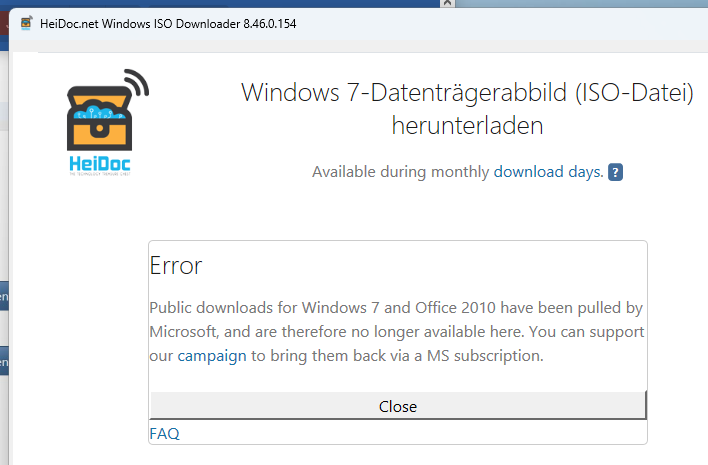708x465 pixels.
Task: Click the "Available during monthly" text
Action: tap(400, 172)
